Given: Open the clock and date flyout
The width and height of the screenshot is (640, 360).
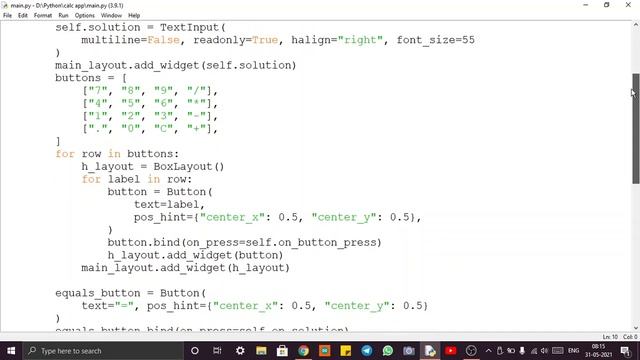Looking at the screenshot, I should pyautogui.click(x=598, y=351).
